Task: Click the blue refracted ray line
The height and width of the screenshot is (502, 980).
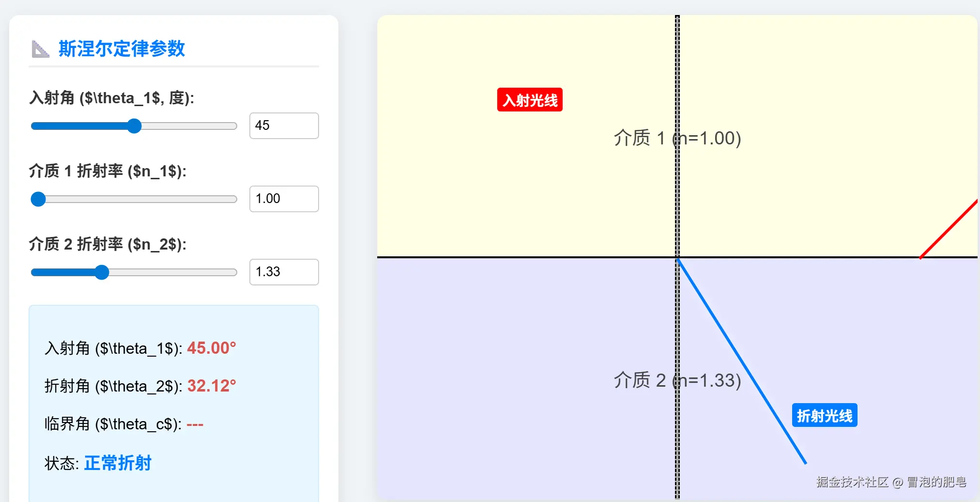Action: tap(741, 361)
